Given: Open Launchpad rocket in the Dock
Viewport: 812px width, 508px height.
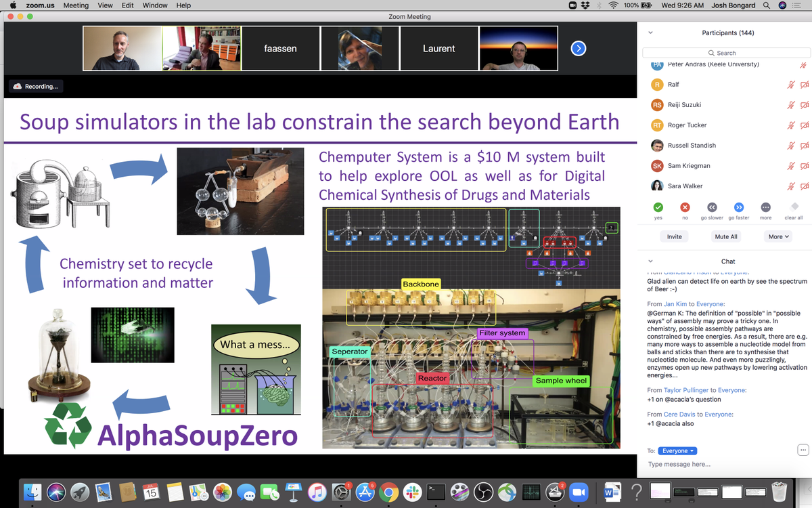Looking at the screenshot, I should [80, 492].
